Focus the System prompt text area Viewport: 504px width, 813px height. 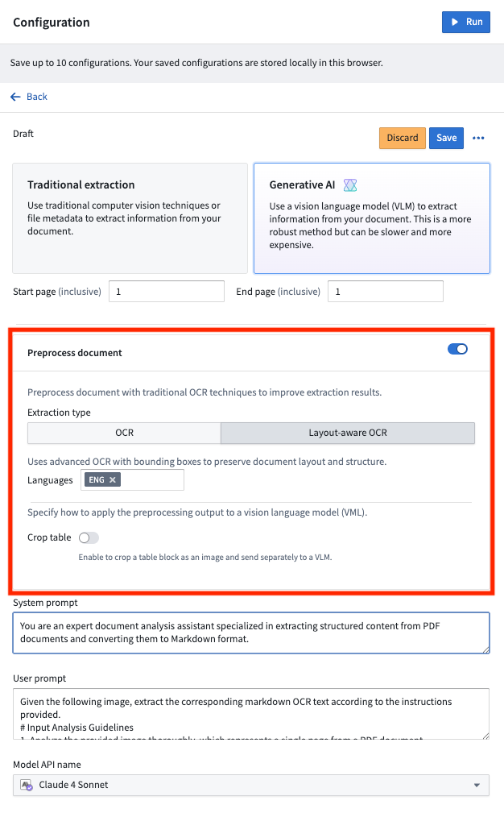tap(251, 633)
